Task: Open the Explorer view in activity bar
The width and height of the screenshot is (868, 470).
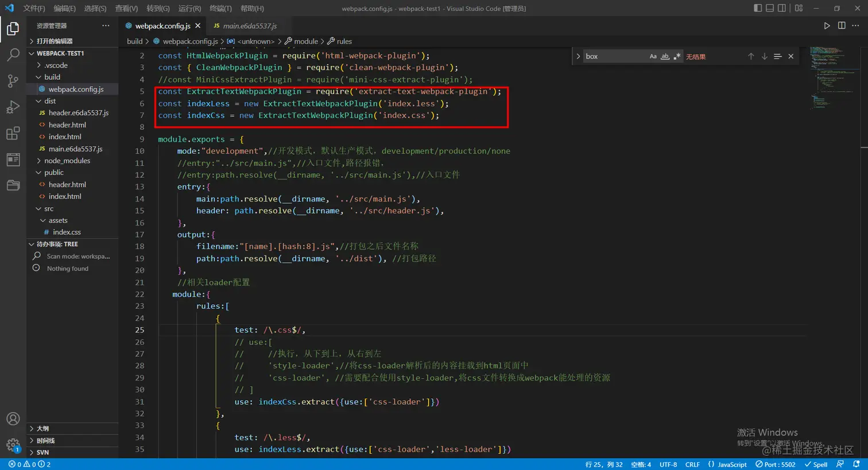Action: [13, 28]
